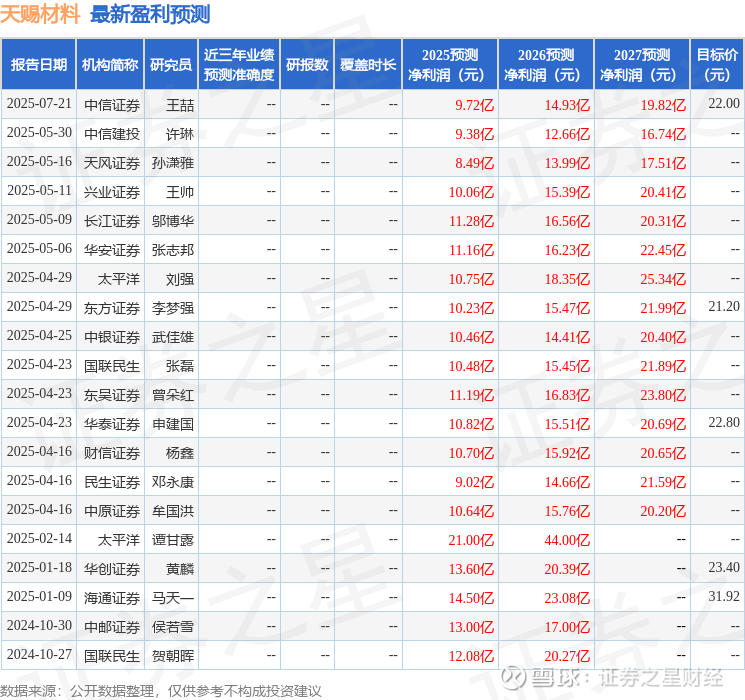Screen dimensions: 745x700
Task: Click analyst name 张磊
Action: point(180,366)
